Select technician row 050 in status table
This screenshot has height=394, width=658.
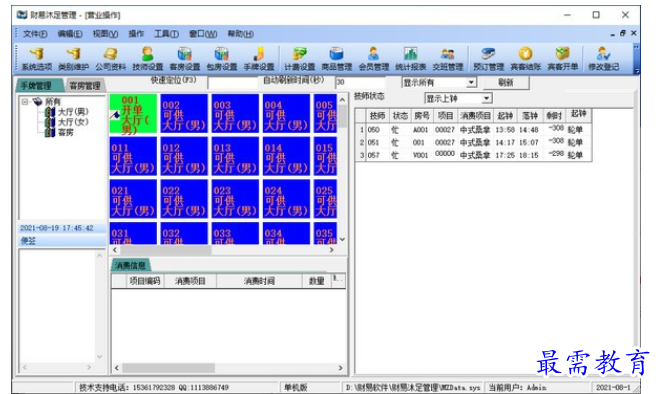pos(474,130)
